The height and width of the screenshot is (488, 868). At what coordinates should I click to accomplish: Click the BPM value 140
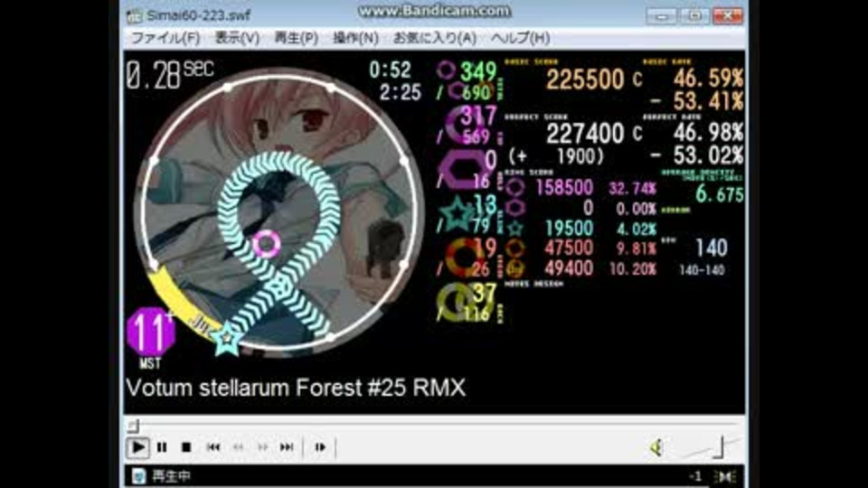(x=711, y=248)
